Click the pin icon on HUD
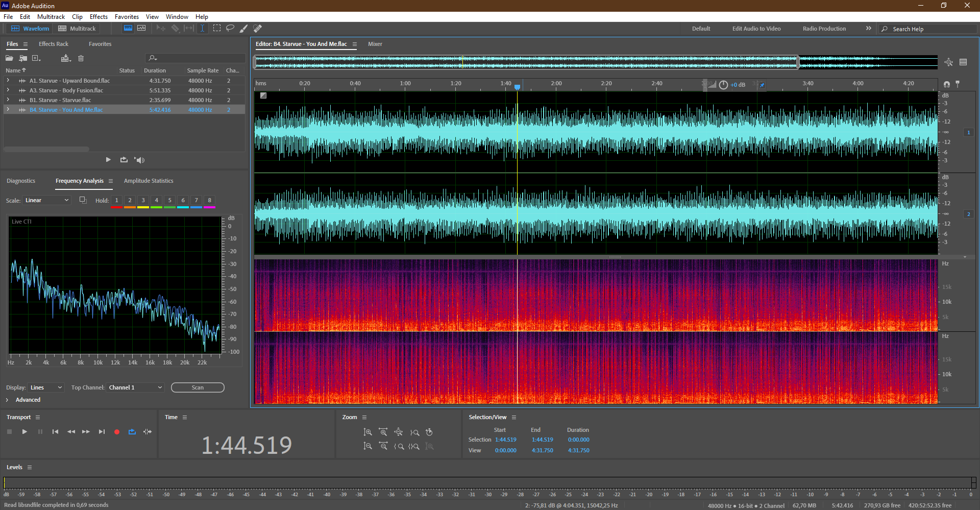The height and width of the screenshot is (510, 980). pyautogui.click(x=762, y=85)
